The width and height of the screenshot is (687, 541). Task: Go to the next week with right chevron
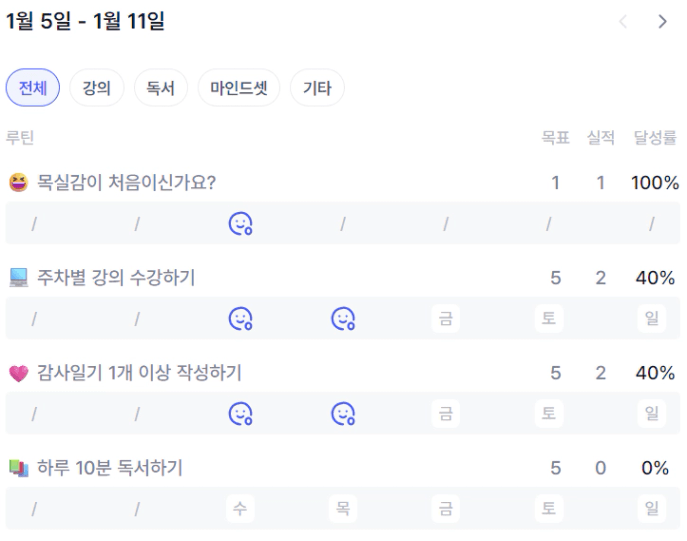pyautogui.click(x=662, y=22)
